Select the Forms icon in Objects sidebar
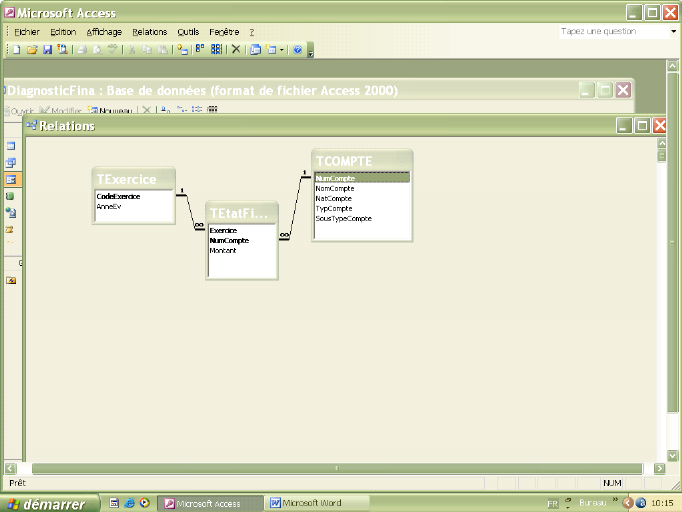This screenshot has width=682, height=512. (11, 179)
